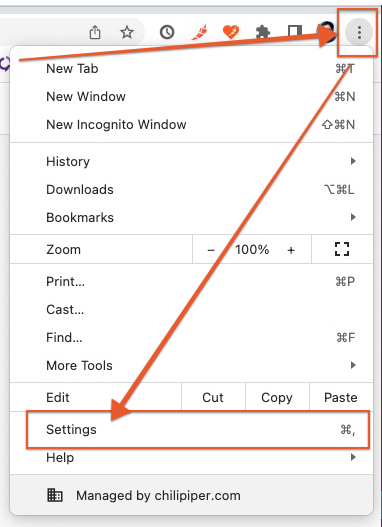The height and width of the screenshot is (527, 382).
Task: Click the bookmark star icon
Action: point(127,33)
